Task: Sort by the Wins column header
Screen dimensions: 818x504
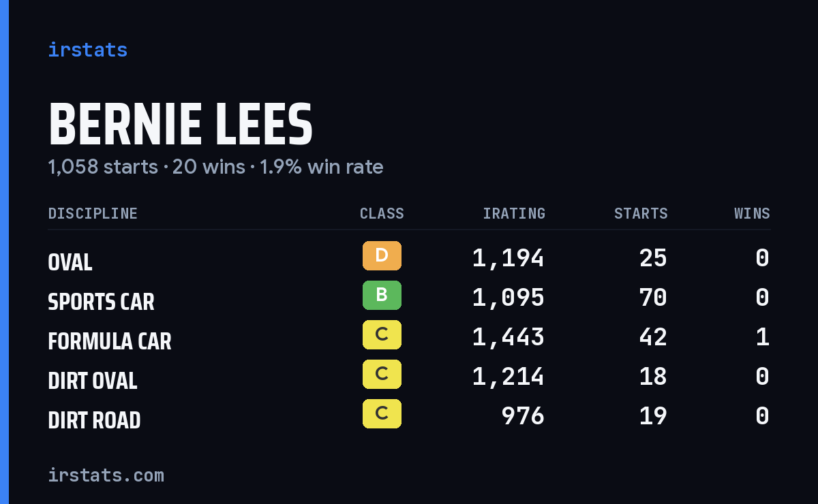Action: 752,214
